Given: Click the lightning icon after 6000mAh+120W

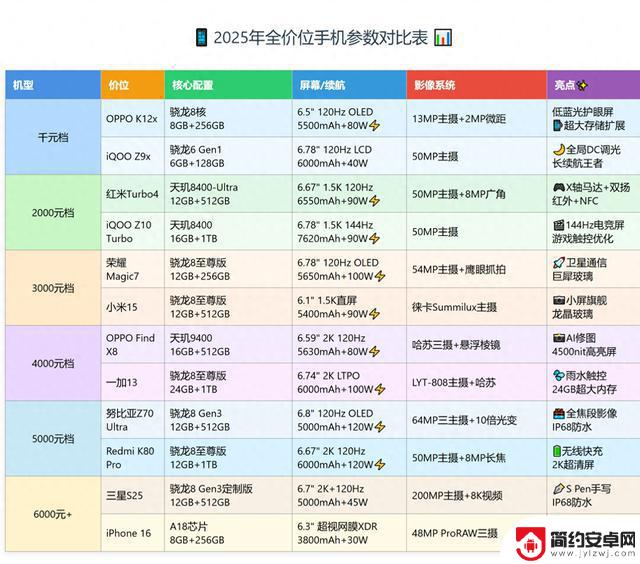Looking at the screenshot, I should (x=380, y=464).
